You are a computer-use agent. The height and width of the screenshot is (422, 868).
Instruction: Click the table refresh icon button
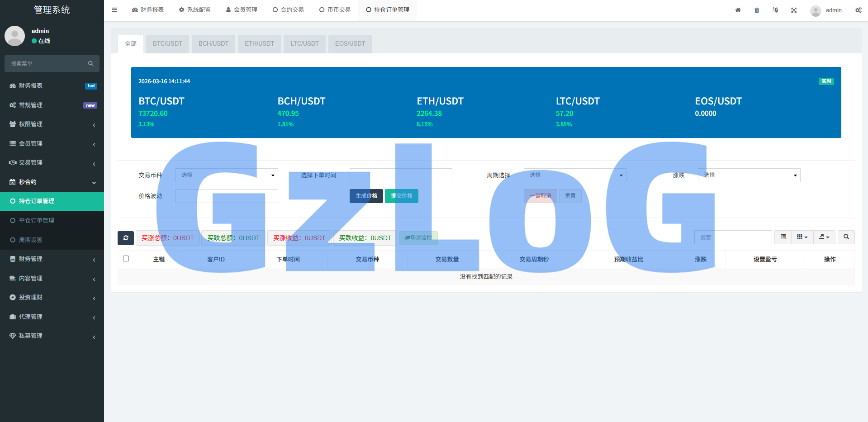tap(126, 238)
